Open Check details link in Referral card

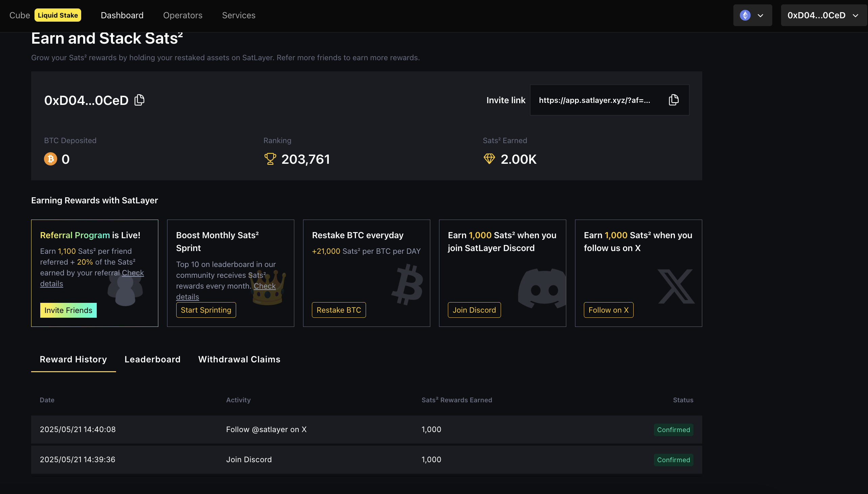pyautogui.click(x=133, y=273)
